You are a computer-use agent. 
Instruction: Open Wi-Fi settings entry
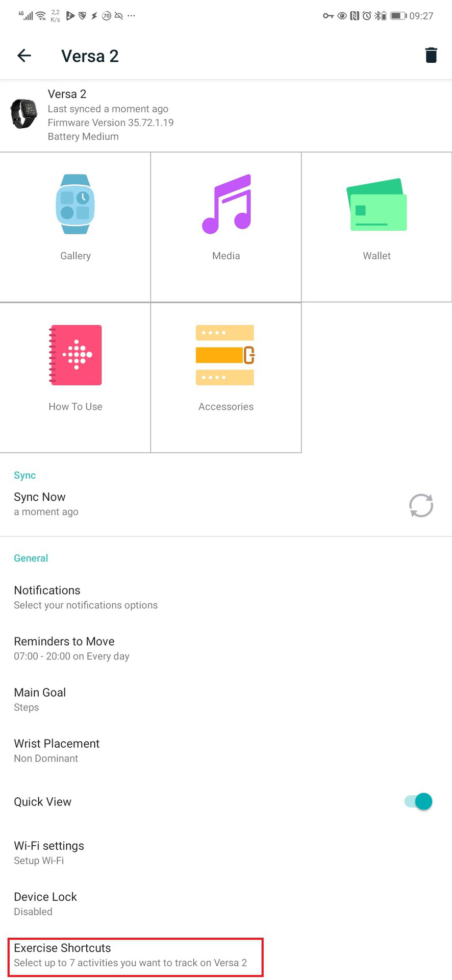[49, 852]
